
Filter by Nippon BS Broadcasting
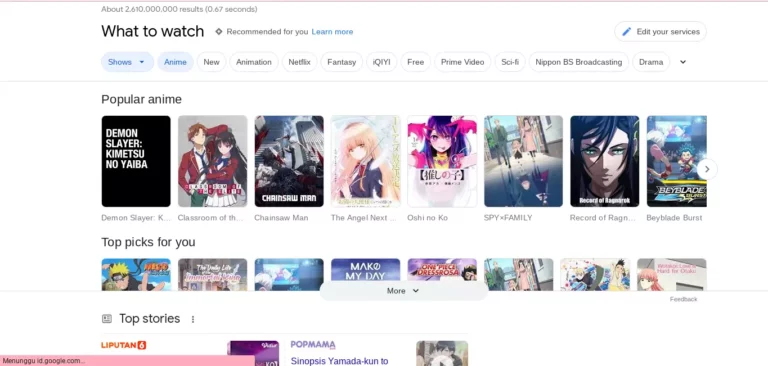(578, 62)
